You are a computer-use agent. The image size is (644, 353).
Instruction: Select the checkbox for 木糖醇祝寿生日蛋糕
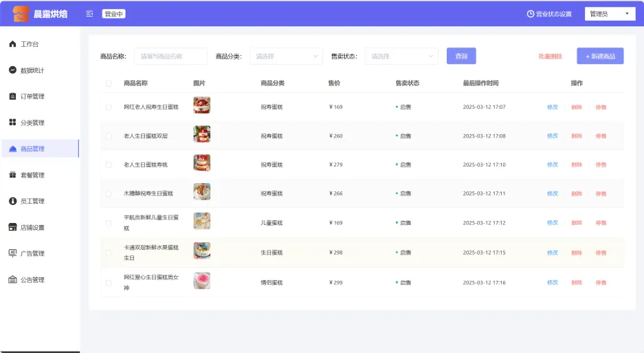click(108, 194)
